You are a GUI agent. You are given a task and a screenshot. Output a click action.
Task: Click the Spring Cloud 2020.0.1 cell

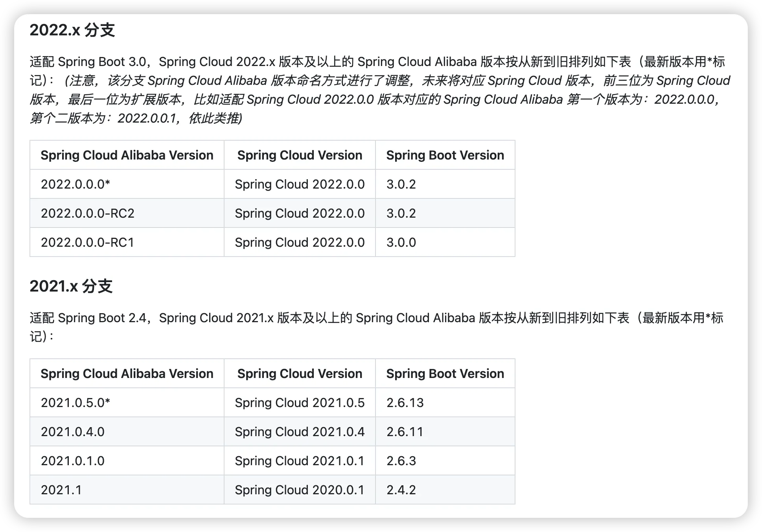point(300,490)
